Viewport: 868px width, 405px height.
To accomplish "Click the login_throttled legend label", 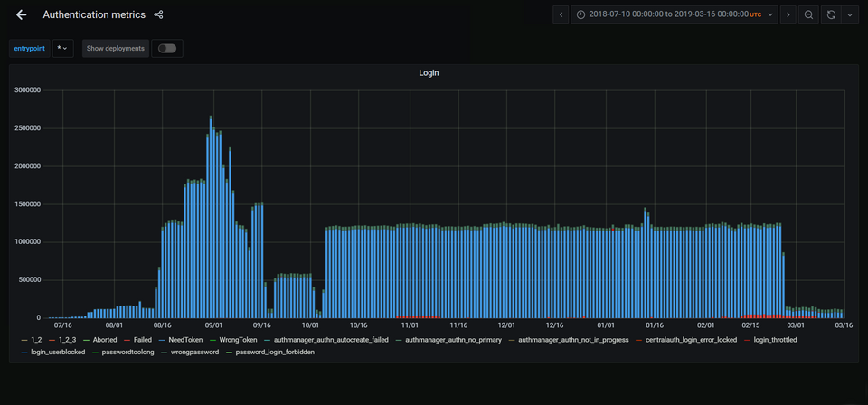I will pos(775,340).
